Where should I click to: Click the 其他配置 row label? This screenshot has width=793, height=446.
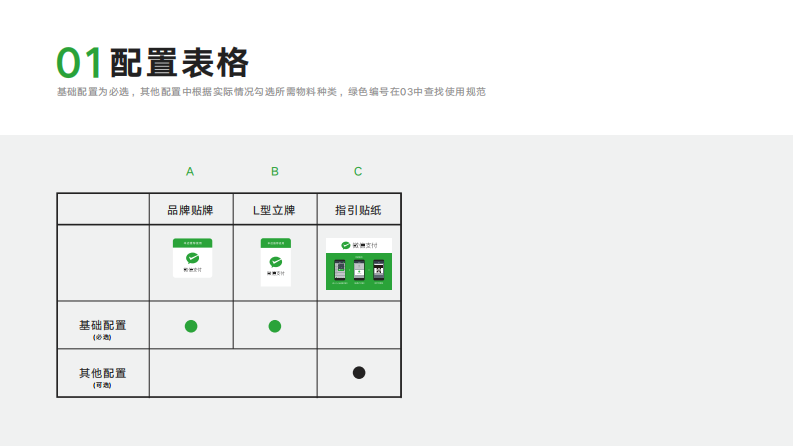tap(102, 374)
